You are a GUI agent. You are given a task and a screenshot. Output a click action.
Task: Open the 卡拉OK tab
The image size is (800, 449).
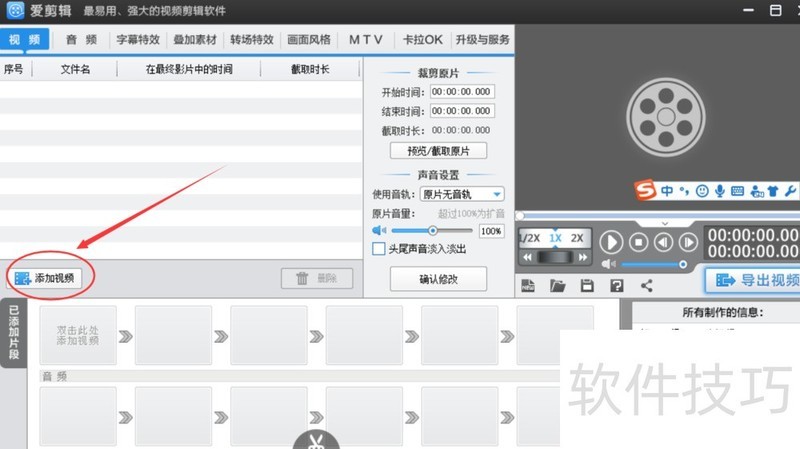tap(422, 40)
